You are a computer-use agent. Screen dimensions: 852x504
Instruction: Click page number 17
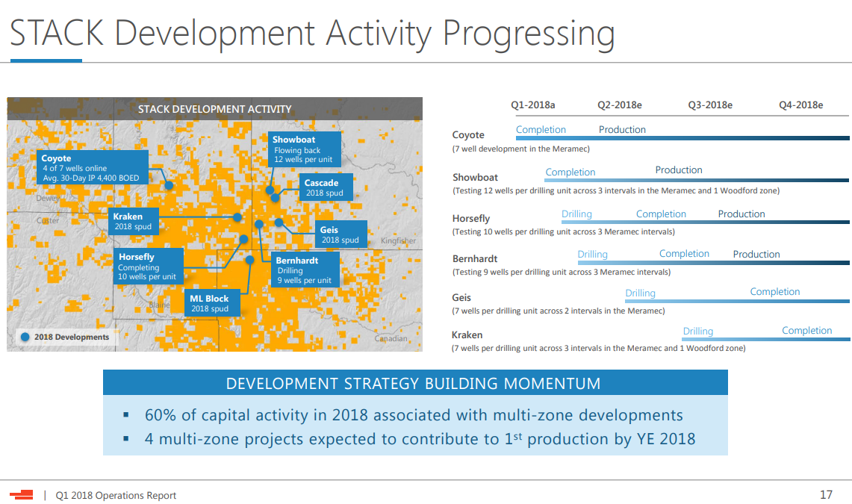tap(826, 495)
